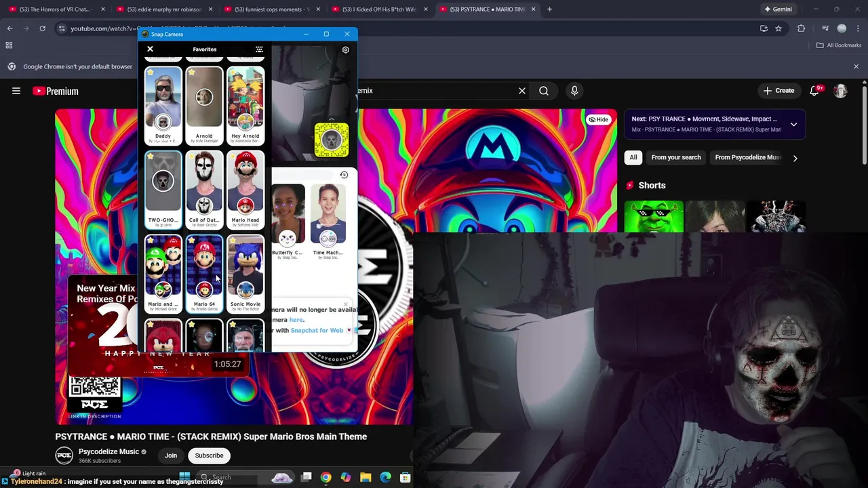Unfavorite star on Hey Arnold lens
Image resolution: width=868 pixels, height=488 pixels.
[x=233, y=72]
